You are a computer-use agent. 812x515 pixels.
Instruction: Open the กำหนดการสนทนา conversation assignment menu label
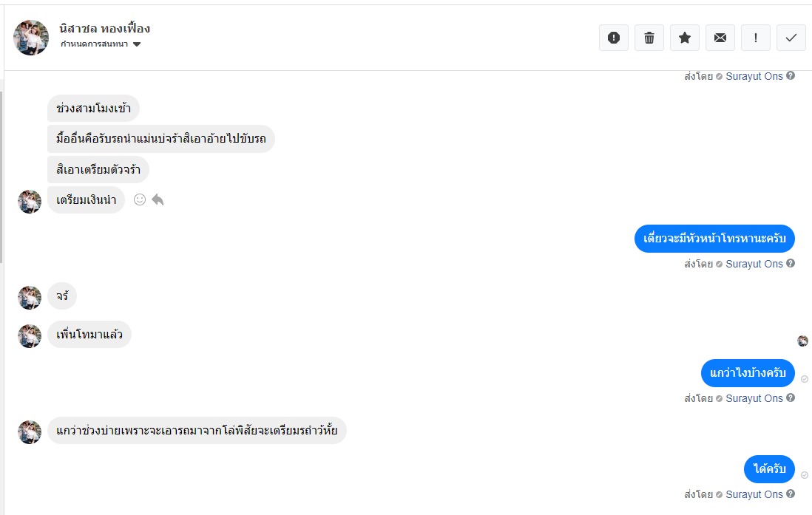click(x=95, y=44)
